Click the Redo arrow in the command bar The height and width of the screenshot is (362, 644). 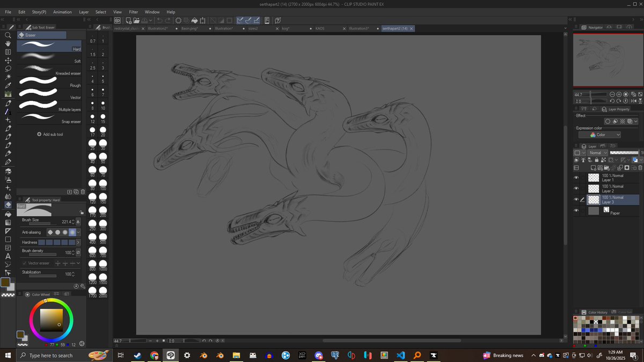tap(167, 20)
